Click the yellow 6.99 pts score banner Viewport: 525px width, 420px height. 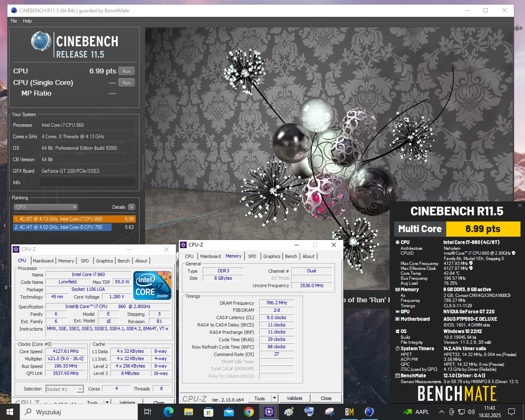click(483, 229)
